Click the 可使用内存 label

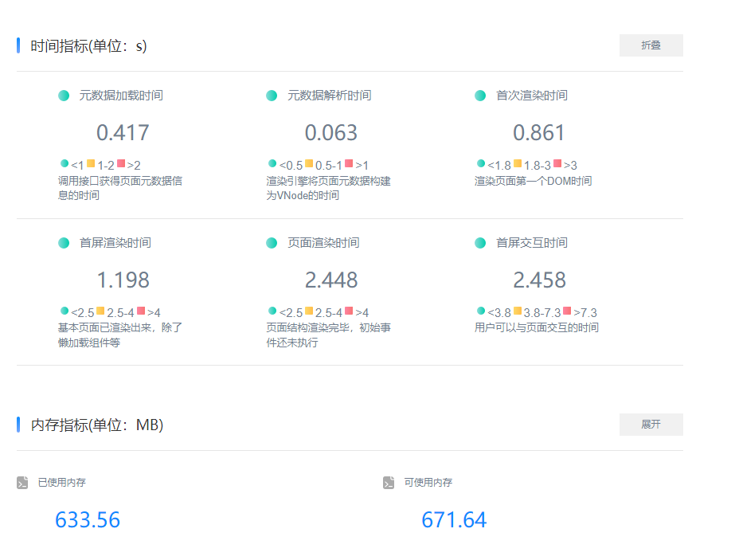pos(428,483)
